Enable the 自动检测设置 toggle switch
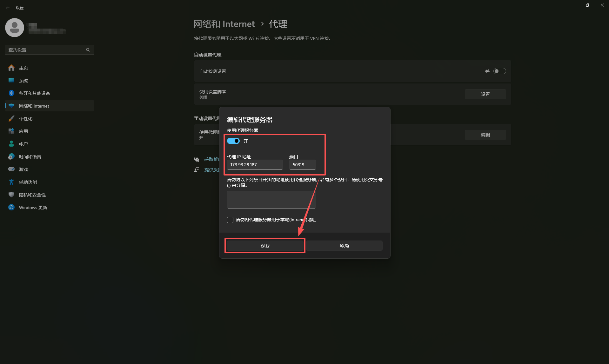Viewport: 609px width, 364px height. (x=499, y=71)
